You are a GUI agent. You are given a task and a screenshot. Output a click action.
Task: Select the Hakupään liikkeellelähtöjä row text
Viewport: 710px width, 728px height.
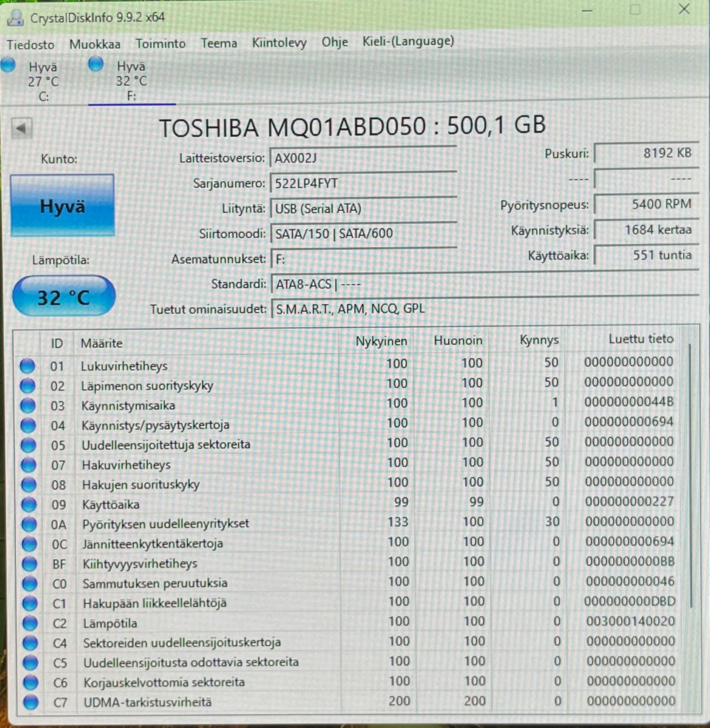click(155, 603)
